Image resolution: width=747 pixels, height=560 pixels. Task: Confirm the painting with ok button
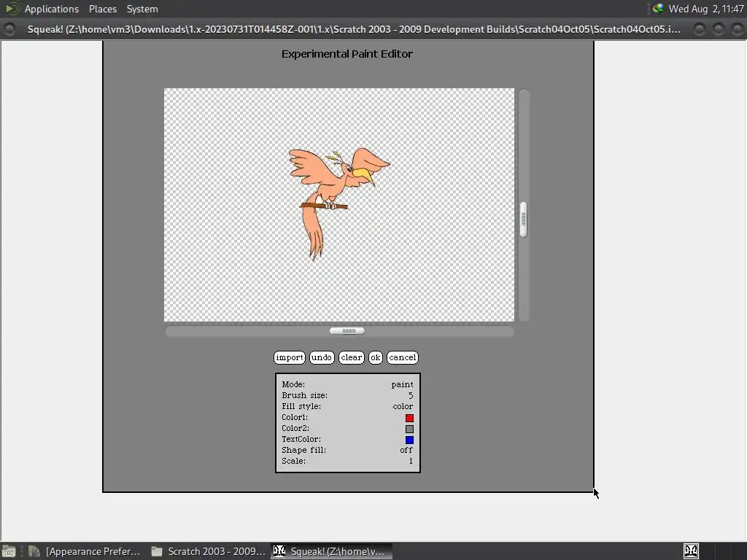376,357
